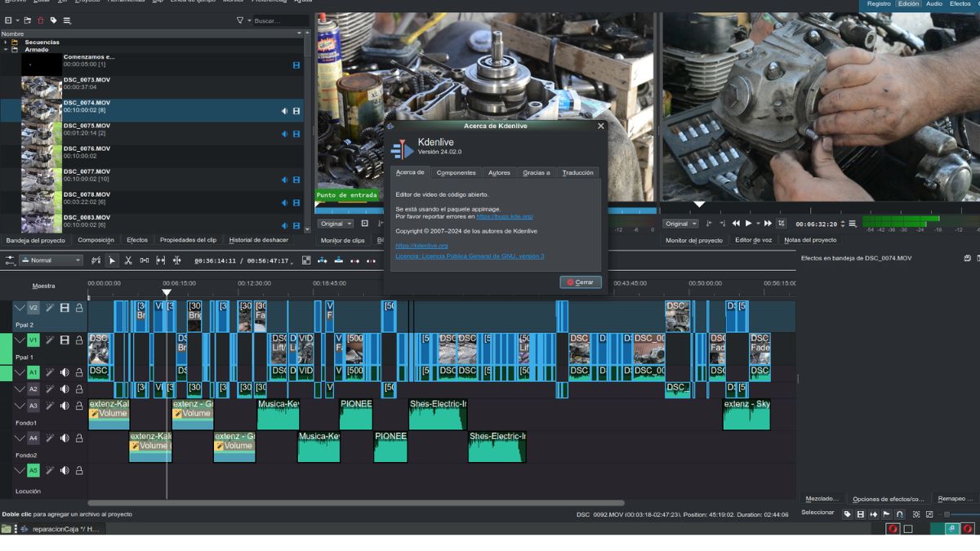The height and width of the screenshot is (551, 980).
Task: Hide the V2 video track
Action: pos(65,308)
